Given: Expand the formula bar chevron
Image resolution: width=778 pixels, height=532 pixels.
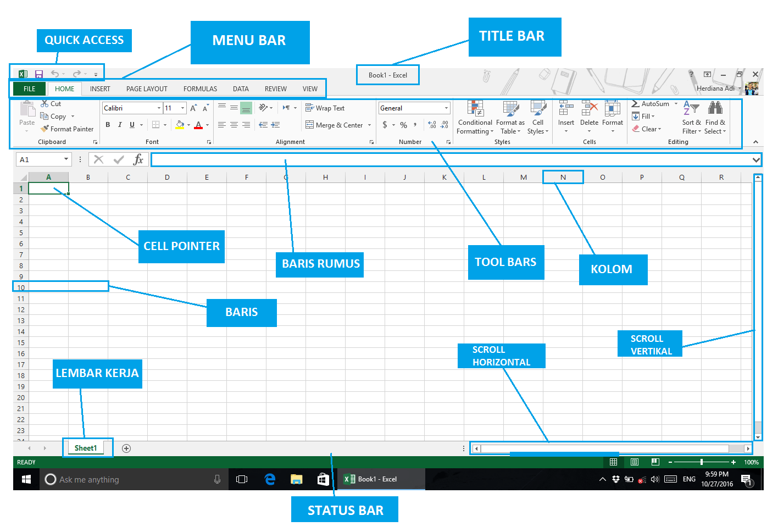Looking at the screenshot, I should (756, 160).
